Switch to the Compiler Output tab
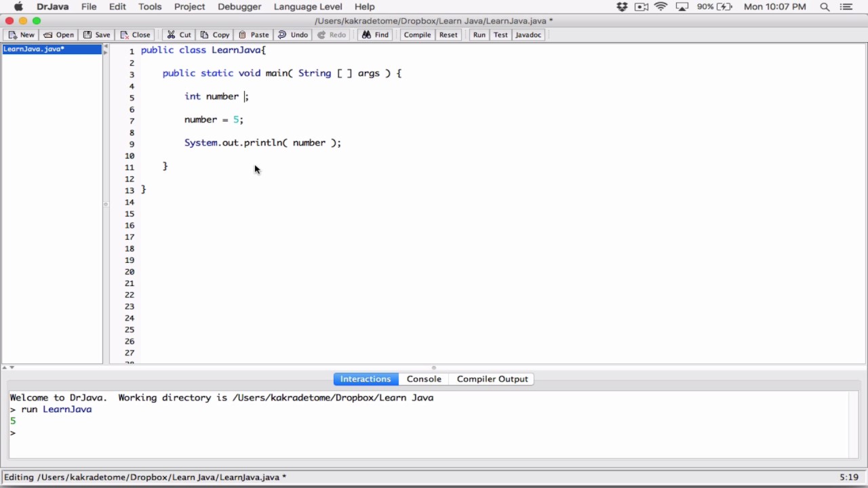Viewport: 868px width, 488px height. pos(492,379)
